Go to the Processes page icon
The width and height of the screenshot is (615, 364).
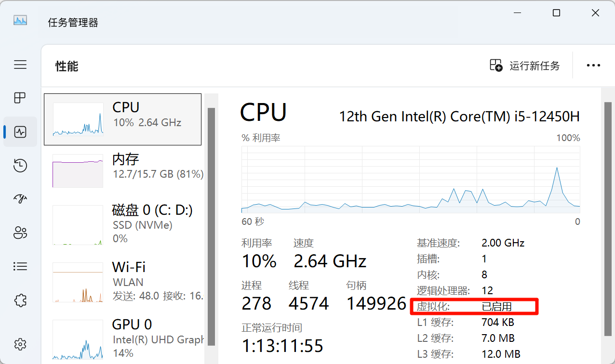coord(20,98)
